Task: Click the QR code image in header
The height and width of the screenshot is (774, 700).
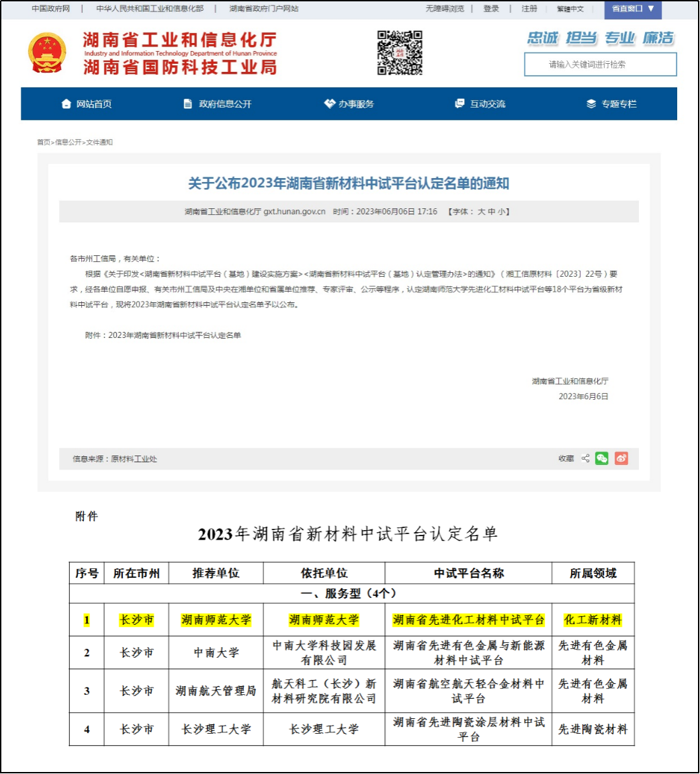Action: pyautogui.click(x=400, y=52)
